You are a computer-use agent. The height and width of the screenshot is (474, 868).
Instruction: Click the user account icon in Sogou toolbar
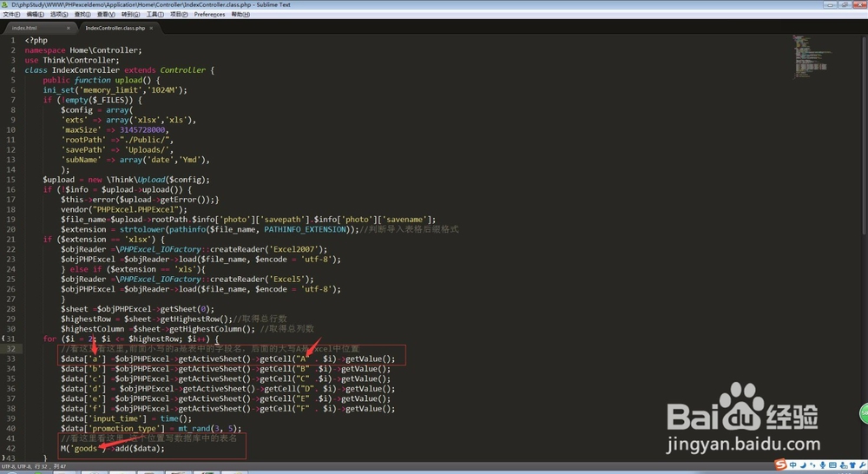[844, 465]
